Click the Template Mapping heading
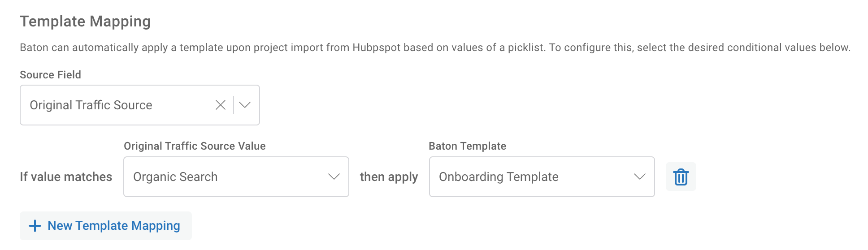This screenshot has height=250, width=868. click(x=85, y=22)
